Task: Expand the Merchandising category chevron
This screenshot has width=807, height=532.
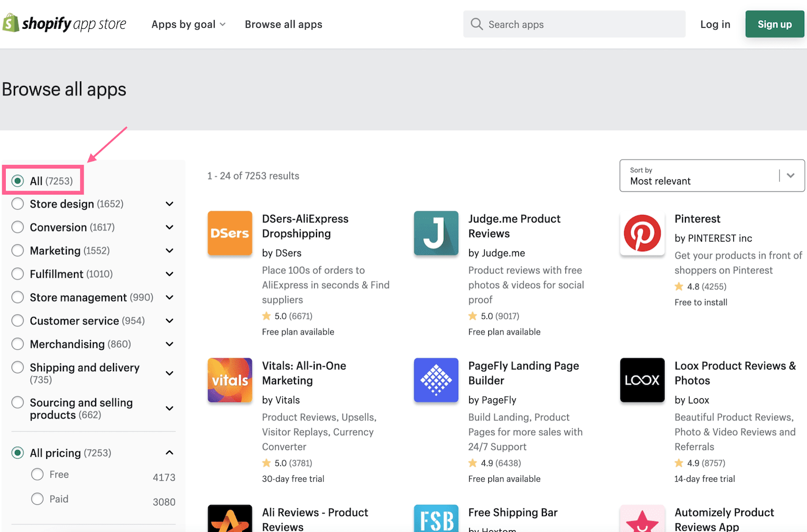Action: (x=169, y=344)
